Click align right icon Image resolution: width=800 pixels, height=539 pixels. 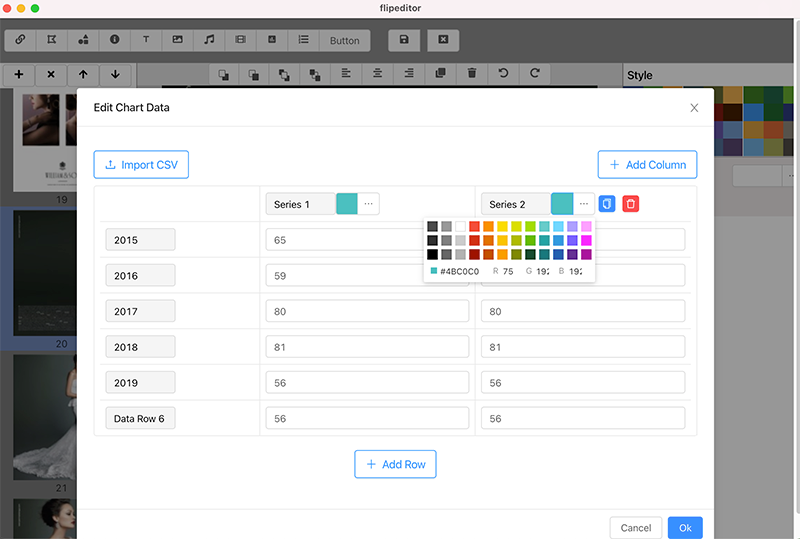click(x=409, y=74)
